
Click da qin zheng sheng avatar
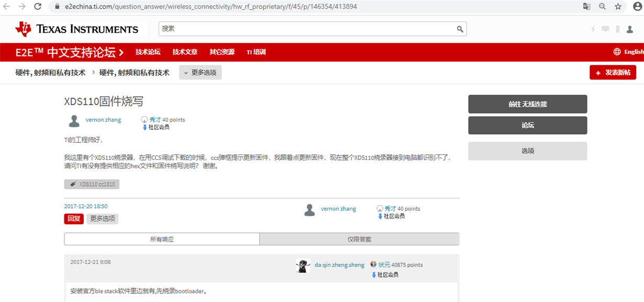click(x=303, y=265)
